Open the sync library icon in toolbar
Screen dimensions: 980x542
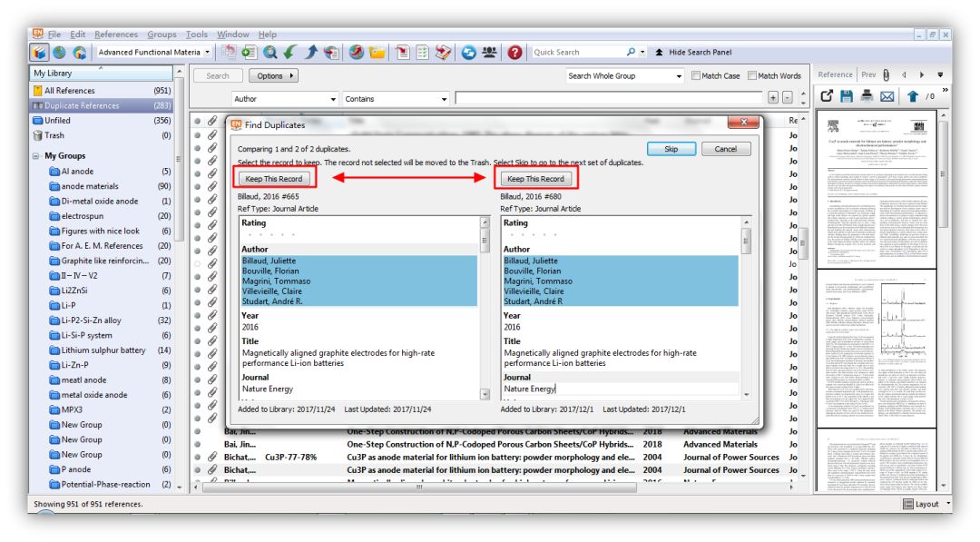click(x=469, y=53)
